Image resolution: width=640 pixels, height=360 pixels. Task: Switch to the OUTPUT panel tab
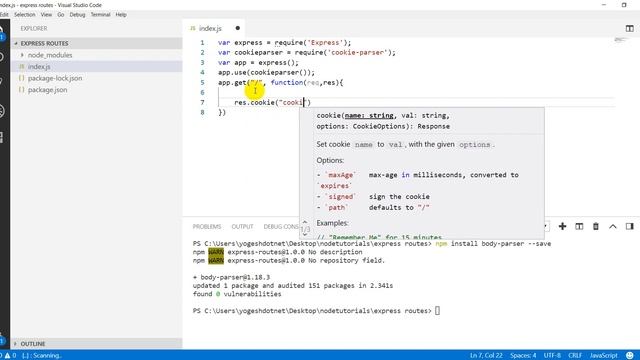tap(242, 227)
